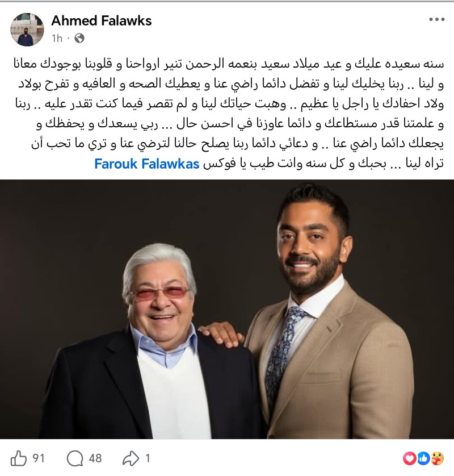Viewport: 454px width, 476px height.
Task: Open the post via 1h timestamp
Action: 57,38
